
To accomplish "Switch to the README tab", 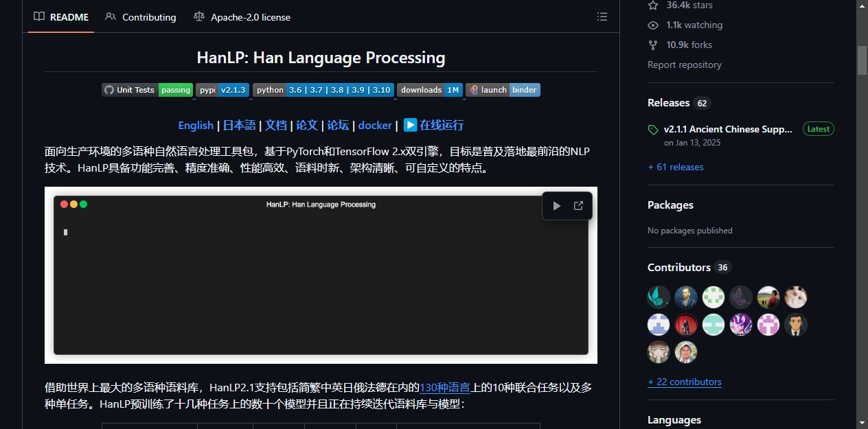I will [61, 17].
